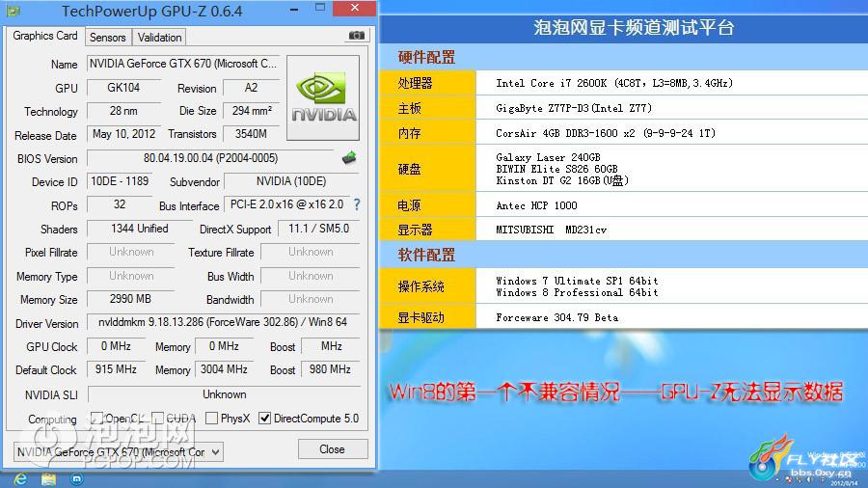Image resolution: width=868 pixels, height=488 pixels.
Task: Click the 硬件配置 section heading
Action: tap(426, 57)
